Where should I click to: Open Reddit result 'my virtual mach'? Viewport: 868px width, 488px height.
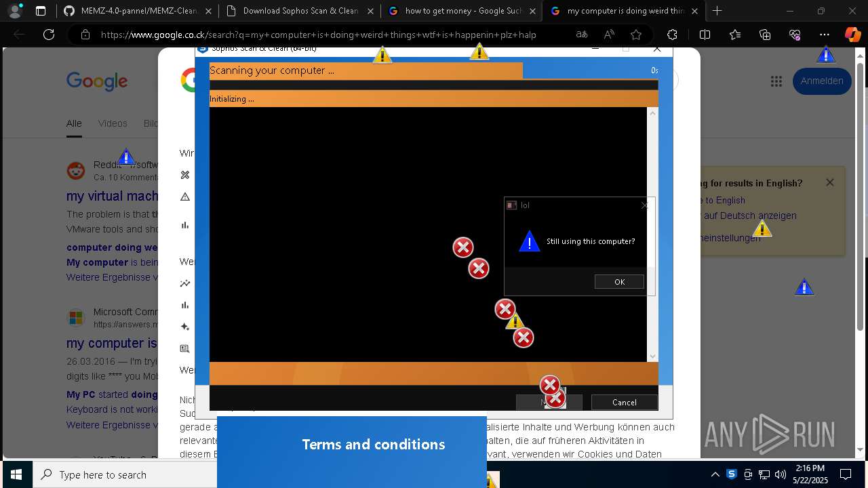click(113, 196)
